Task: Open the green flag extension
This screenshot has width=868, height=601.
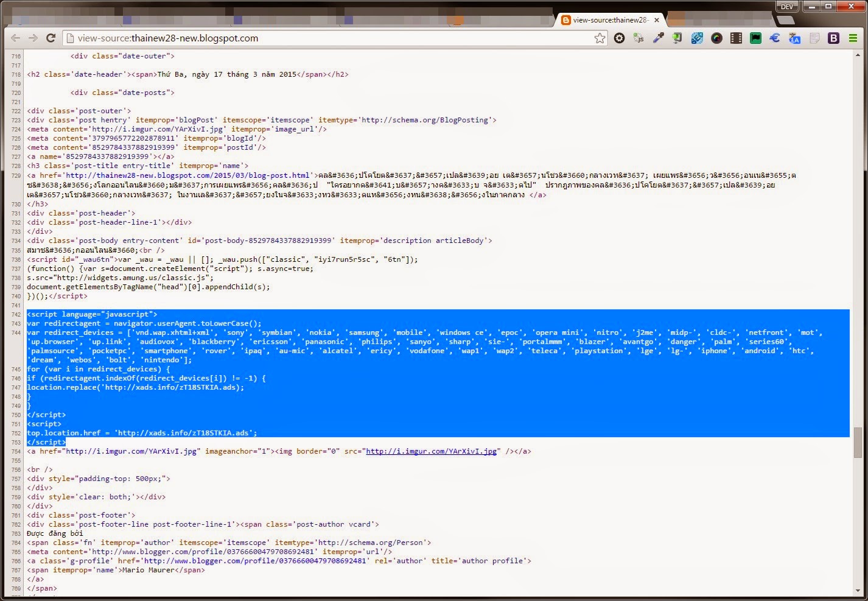Action: 755,38
